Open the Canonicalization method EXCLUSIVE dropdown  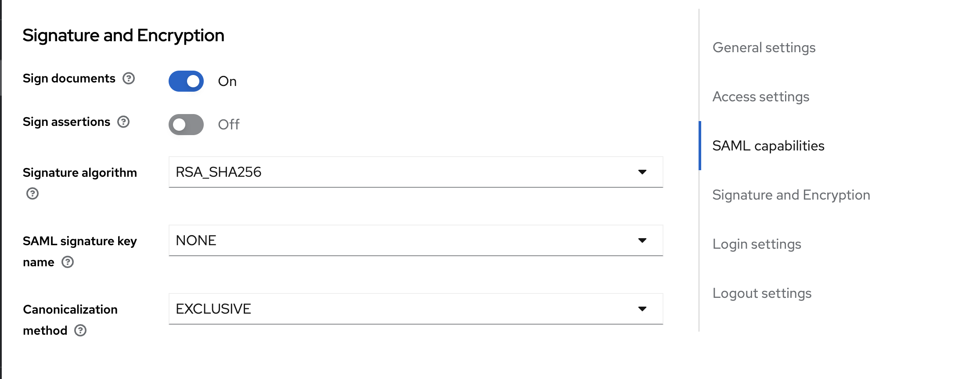(x=408, y=309)
